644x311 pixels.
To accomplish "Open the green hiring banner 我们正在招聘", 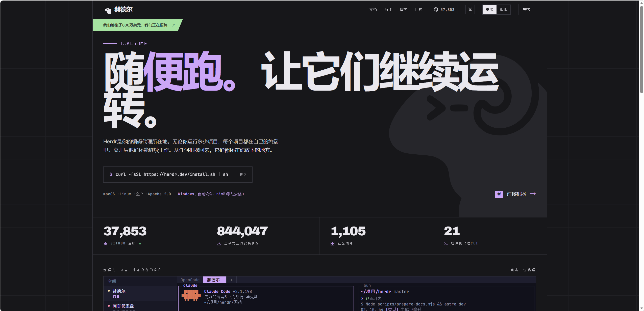I will coord(138,25).
